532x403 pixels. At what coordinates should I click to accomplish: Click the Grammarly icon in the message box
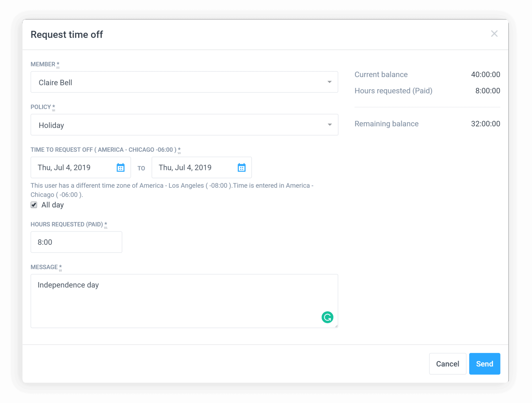pos(327,317)
